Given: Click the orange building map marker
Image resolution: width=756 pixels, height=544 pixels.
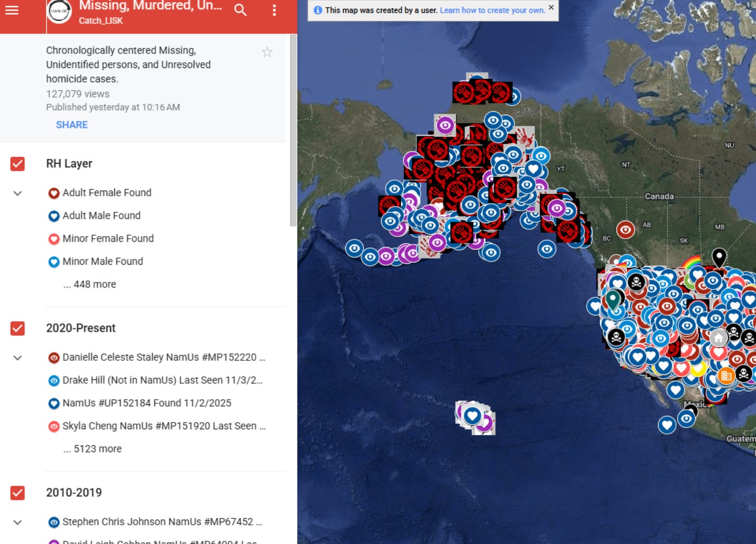Looking at the screenshot, I should click(x=726, y=375).
